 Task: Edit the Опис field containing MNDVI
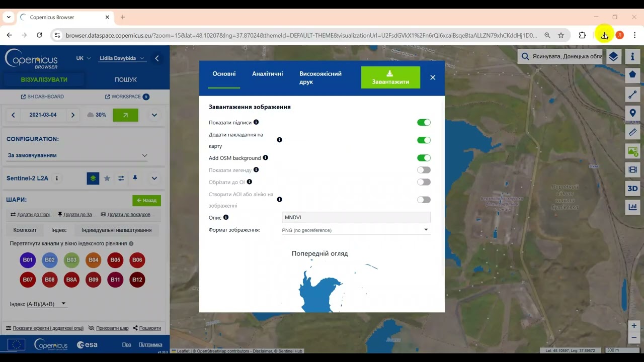pyautogui.click(x=356, y=217)
